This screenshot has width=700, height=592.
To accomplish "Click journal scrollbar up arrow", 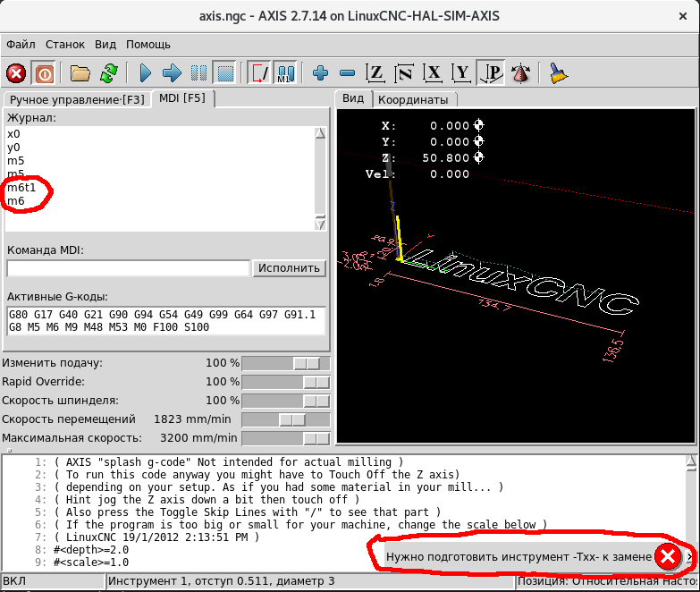I will click(x=320, y=133).
